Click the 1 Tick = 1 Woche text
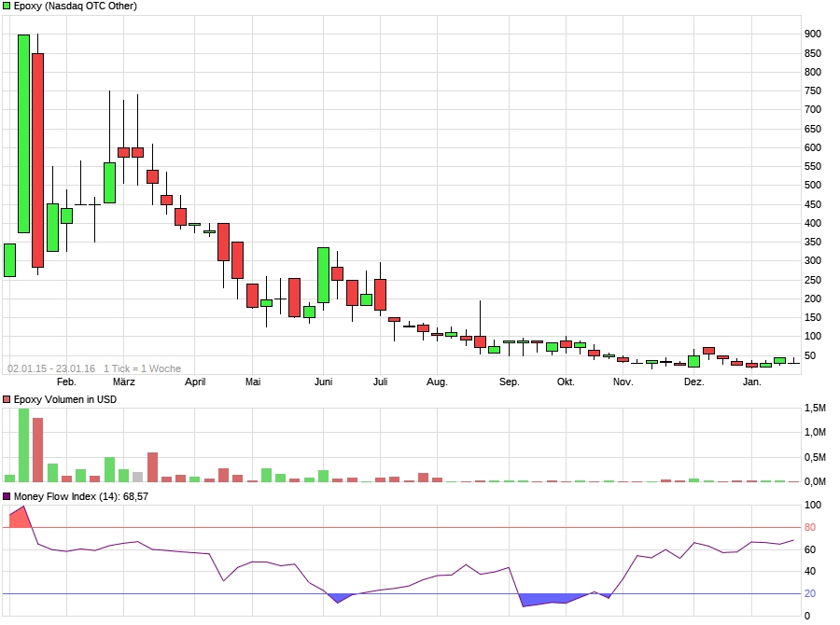The height and width of the screenshot is (625, 840). [142, 368]
